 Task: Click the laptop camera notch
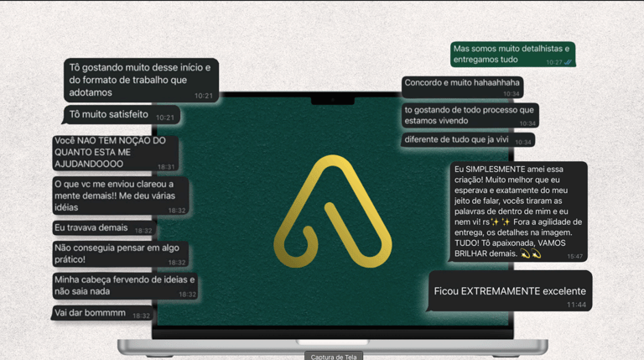tap(333, 101)
